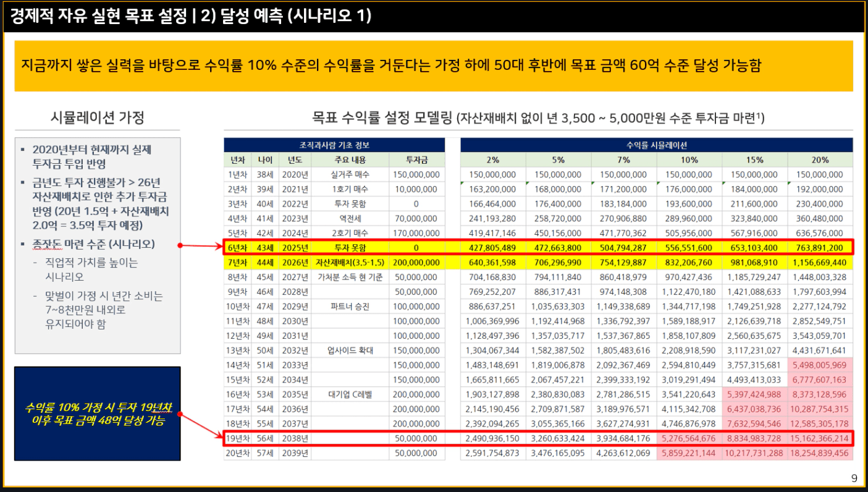
Task: Select the "파트너 승진" cell
Action: (x=350, y=306)
